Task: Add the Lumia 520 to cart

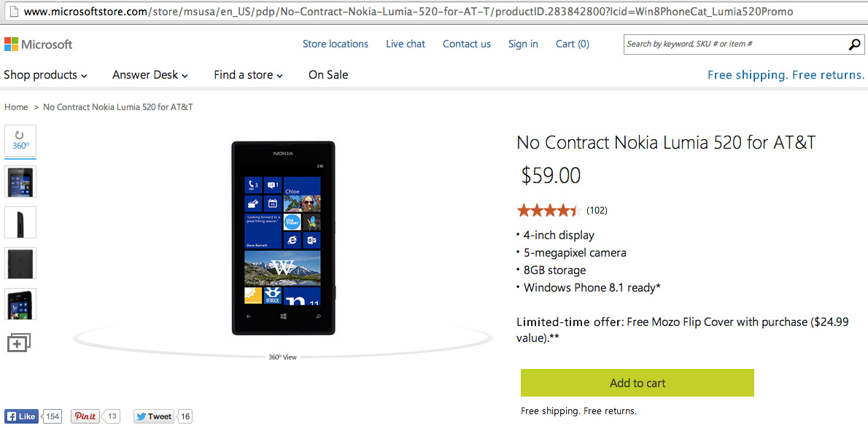Action: point(638,383)
